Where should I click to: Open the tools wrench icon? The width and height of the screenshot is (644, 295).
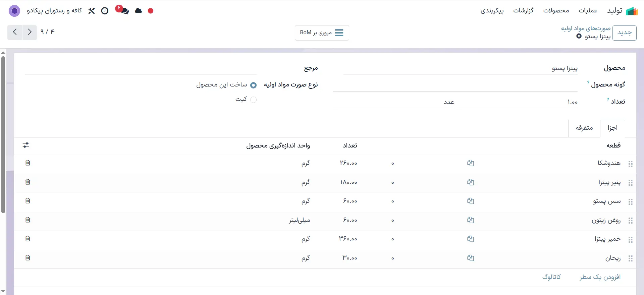91,11
